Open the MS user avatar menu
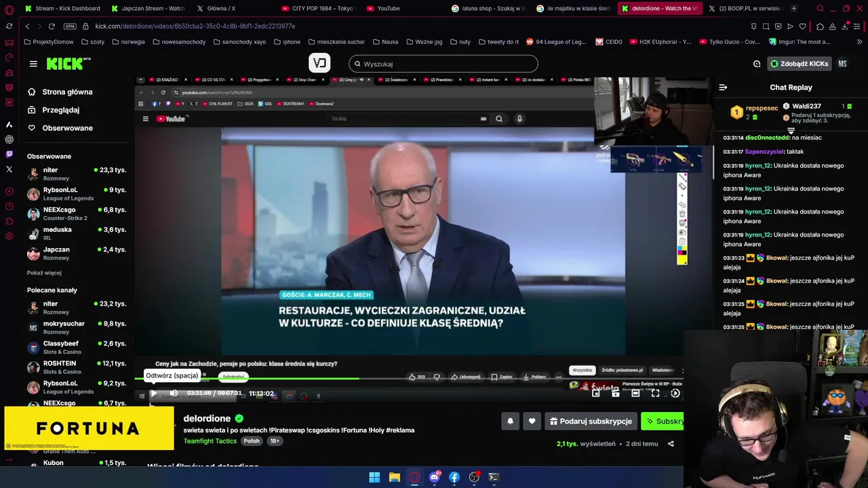 coord(842,64)
